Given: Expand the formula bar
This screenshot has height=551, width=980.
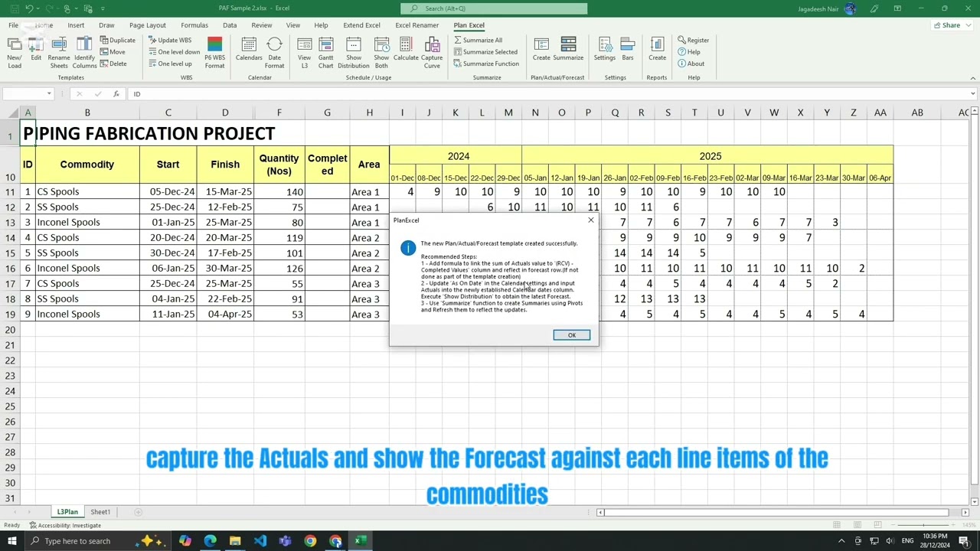Looking at the screenshot, I should pyautogui.click(x=973, y=93).
